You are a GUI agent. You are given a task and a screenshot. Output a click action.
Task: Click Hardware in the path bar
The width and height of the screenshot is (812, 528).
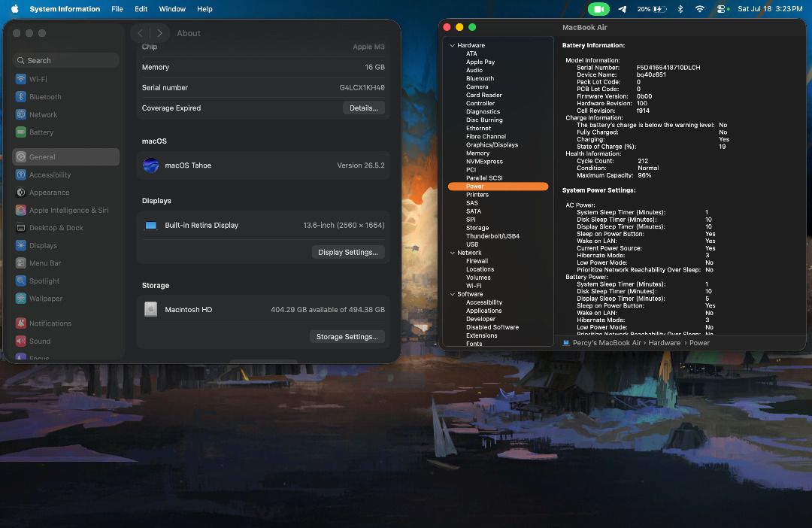[664, 343]
